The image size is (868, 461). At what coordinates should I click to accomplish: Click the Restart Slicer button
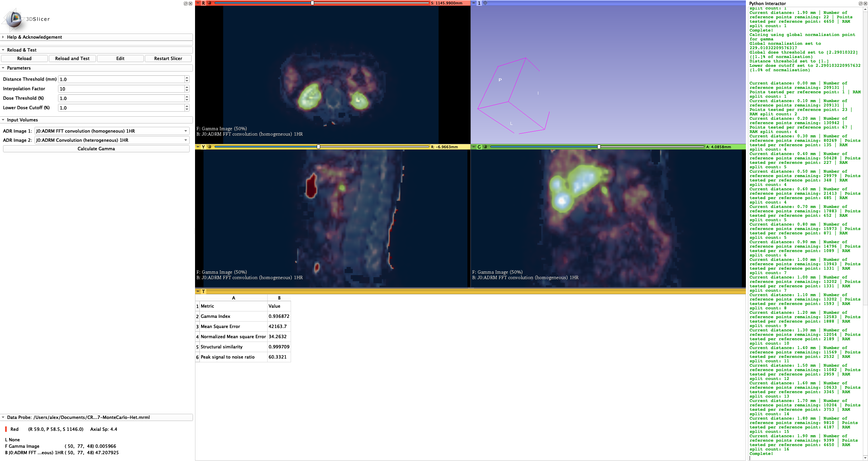click(168, 58)
